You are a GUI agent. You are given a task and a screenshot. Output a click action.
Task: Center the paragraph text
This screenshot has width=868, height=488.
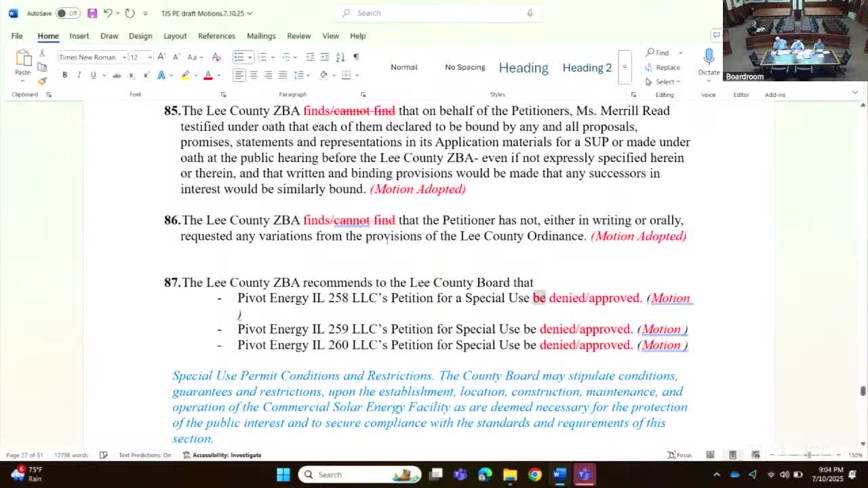pos(254,75)
